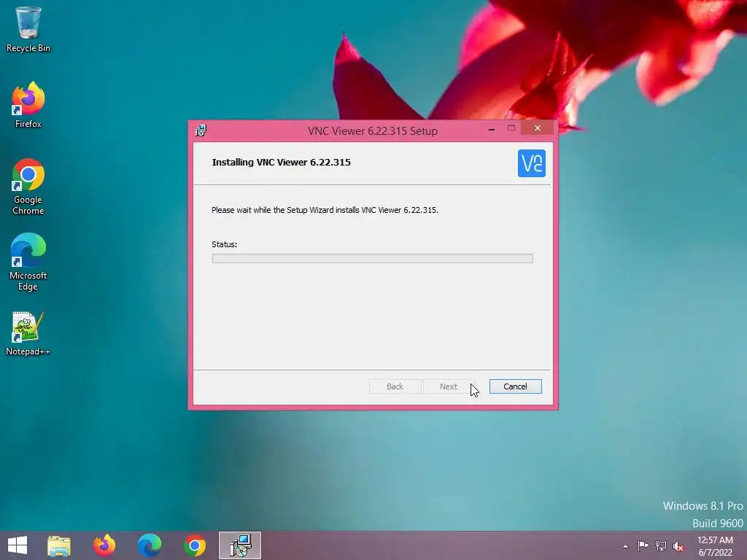Cancel the VNC Viewer installation
Image resolution: width=747 pixels, height=560 pixels.
[516, 386]
